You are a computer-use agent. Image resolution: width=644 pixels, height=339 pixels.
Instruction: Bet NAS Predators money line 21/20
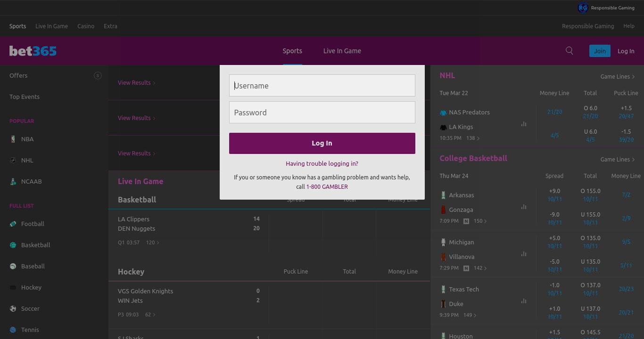[554, 112]
